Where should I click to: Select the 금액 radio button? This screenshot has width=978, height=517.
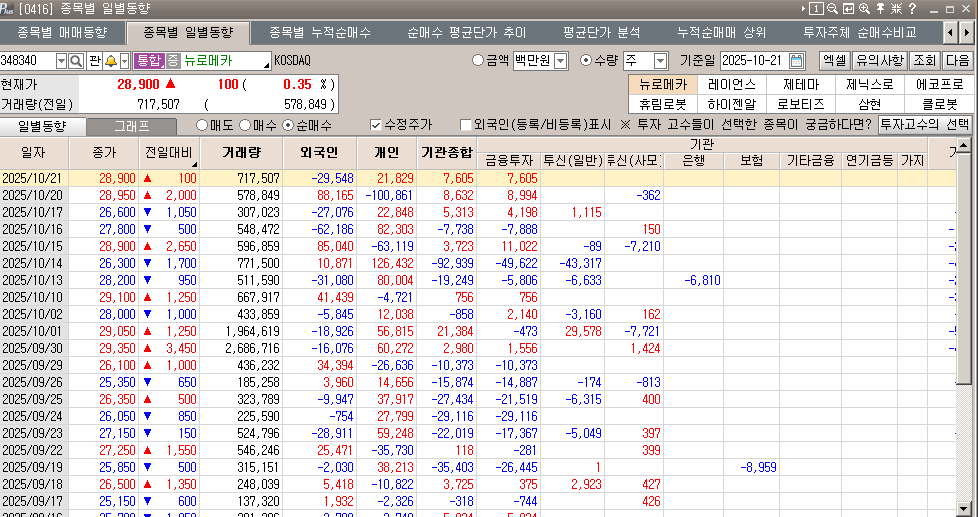(x=478, y=60)
